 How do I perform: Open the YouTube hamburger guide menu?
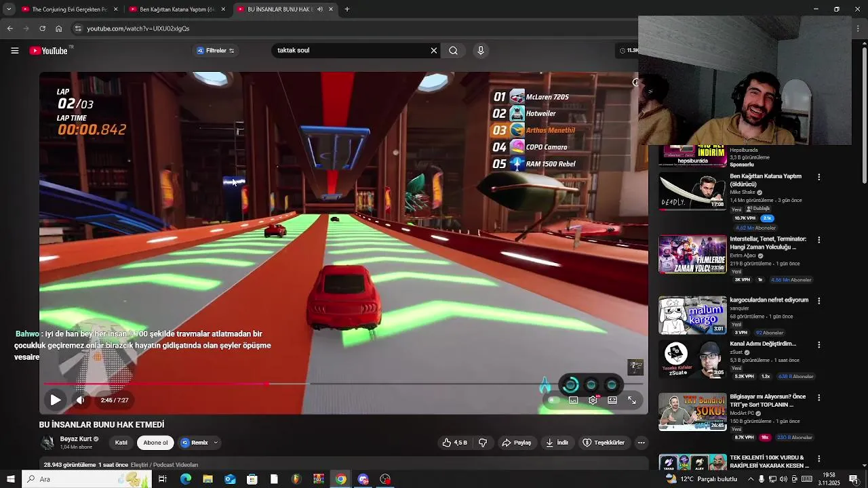(x=14, y=51)
